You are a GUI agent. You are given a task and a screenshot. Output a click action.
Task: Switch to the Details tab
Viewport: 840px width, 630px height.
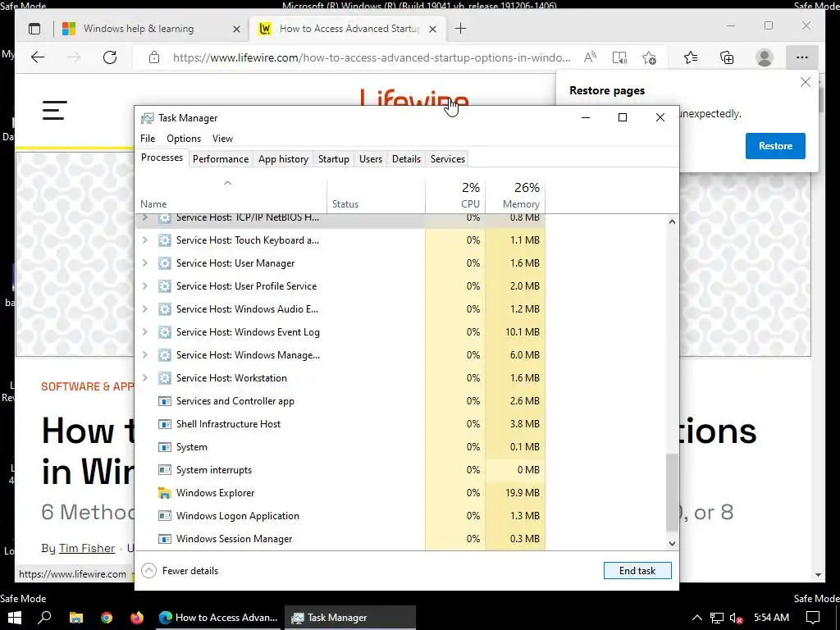(x=406, y=159)
